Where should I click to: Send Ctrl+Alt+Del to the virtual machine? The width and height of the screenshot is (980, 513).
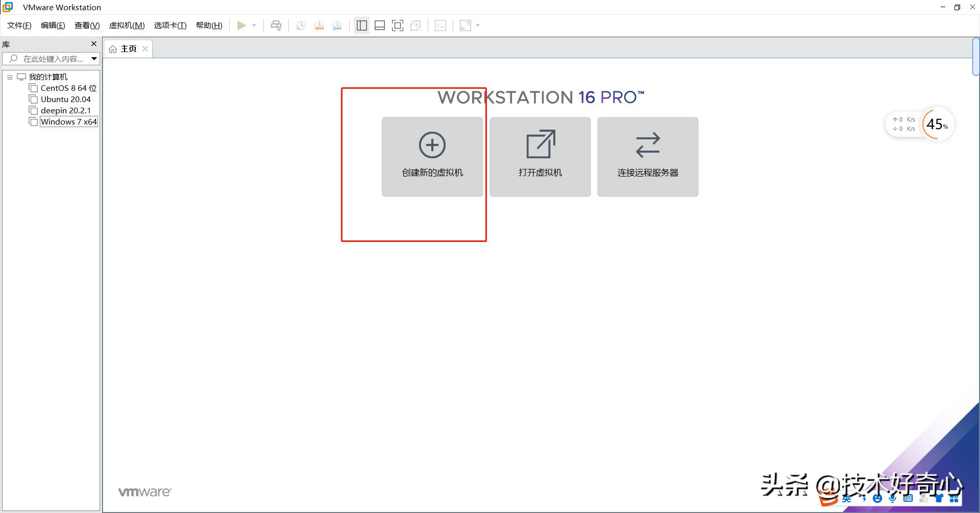(276, 26)
